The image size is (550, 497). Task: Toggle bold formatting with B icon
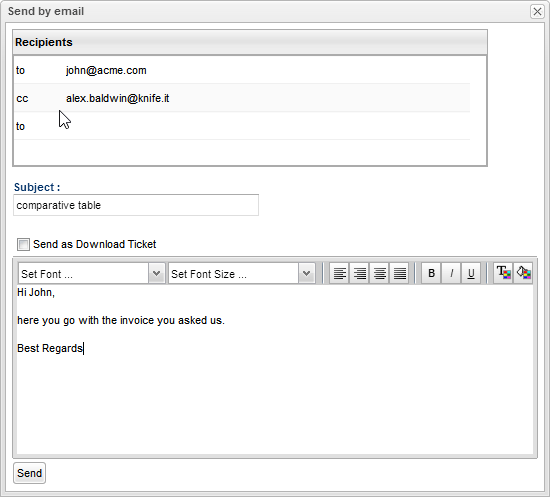tap(431, 273)
